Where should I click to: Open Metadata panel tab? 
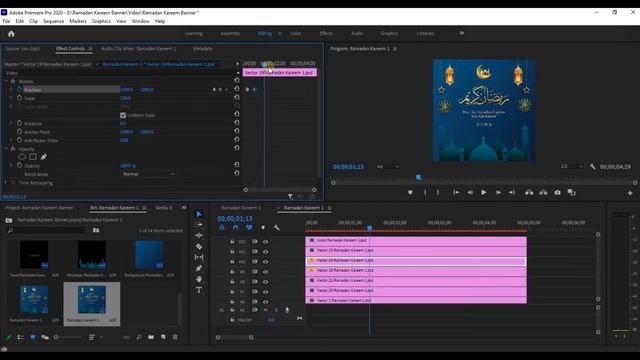[202, 49]
